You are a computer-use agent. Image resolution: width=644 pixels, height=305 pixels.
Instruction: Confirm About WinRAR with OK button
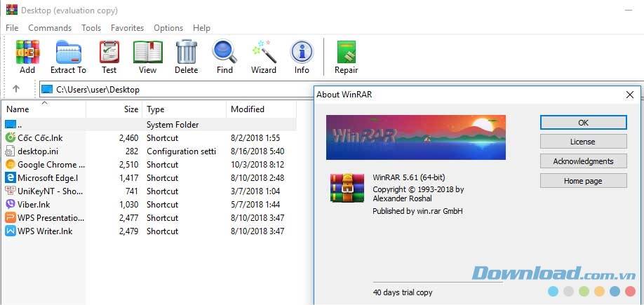583,122
